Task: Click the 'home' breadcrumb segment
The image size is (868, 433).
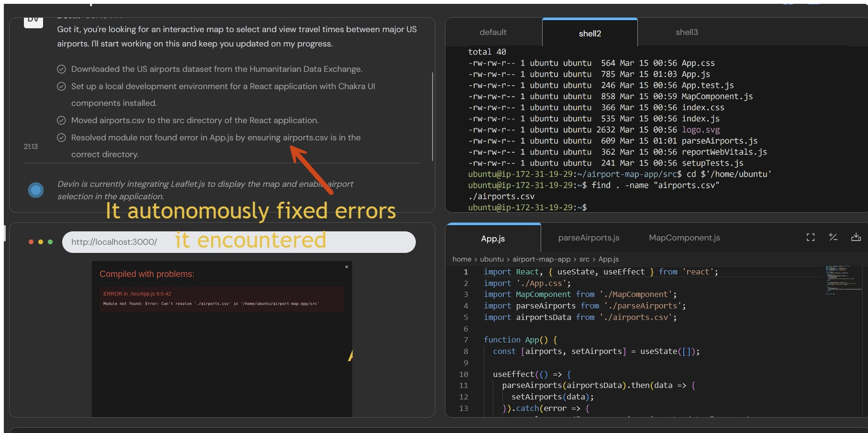Action: 462,259
